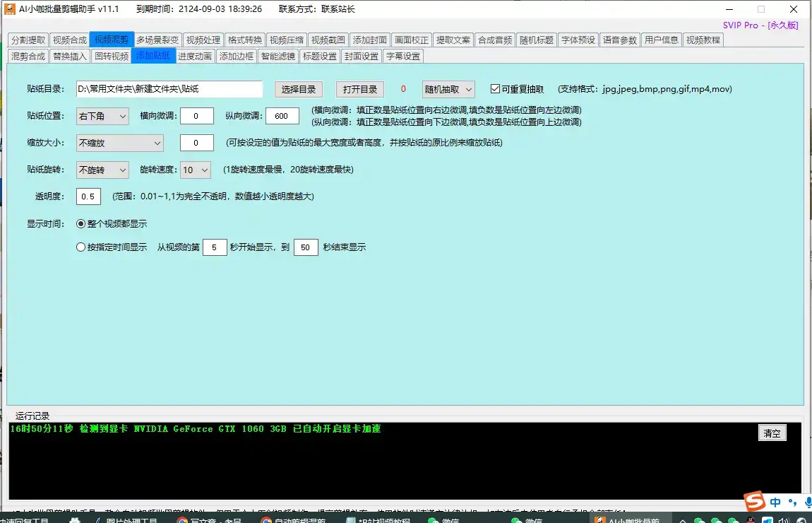Open the 旋转速度 dropdown showing 10
The height and width of the screenshot is (523, 812).
(196, 170)
